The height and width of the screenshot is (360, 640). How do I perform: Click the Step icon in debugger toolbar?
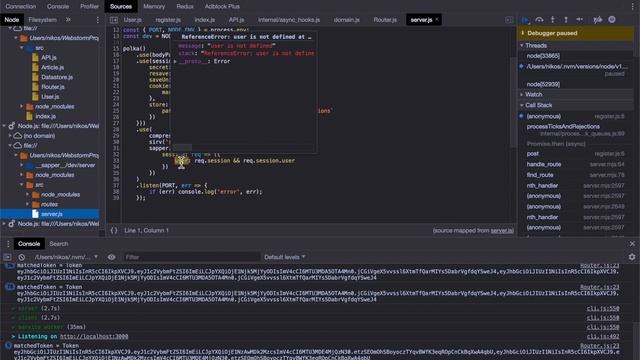[x=580, y=20]
